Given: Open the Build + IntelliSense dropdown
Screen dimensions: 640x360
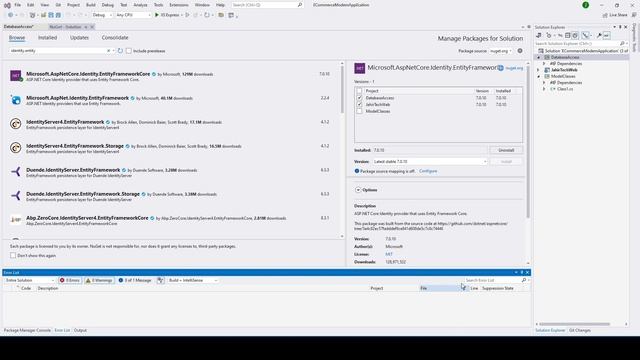Looking at the screenshot, I should click(x=193, y=280).
